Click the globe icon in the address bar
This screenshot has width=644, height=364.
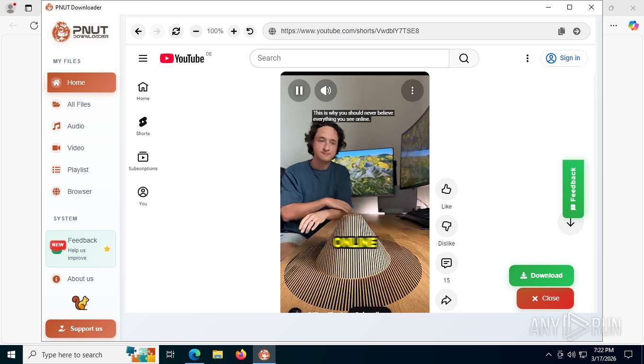point(272,31)
